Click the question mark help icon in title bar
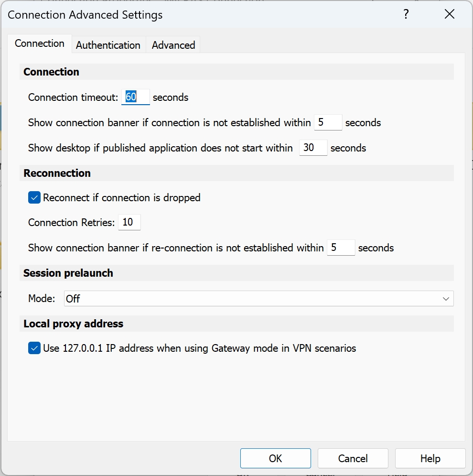The image size is (473, 476). [x=406, y=14]
